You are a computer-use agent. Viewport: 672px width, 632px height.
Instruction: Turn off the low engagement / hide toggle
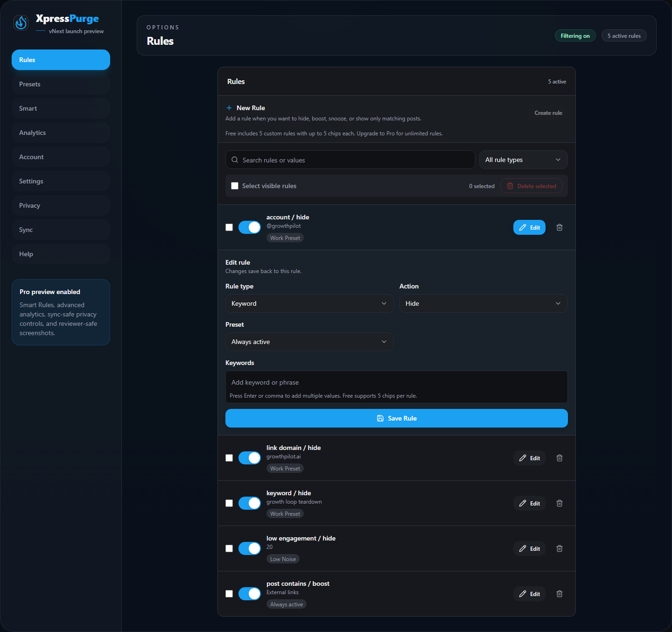tap(250, 548)
